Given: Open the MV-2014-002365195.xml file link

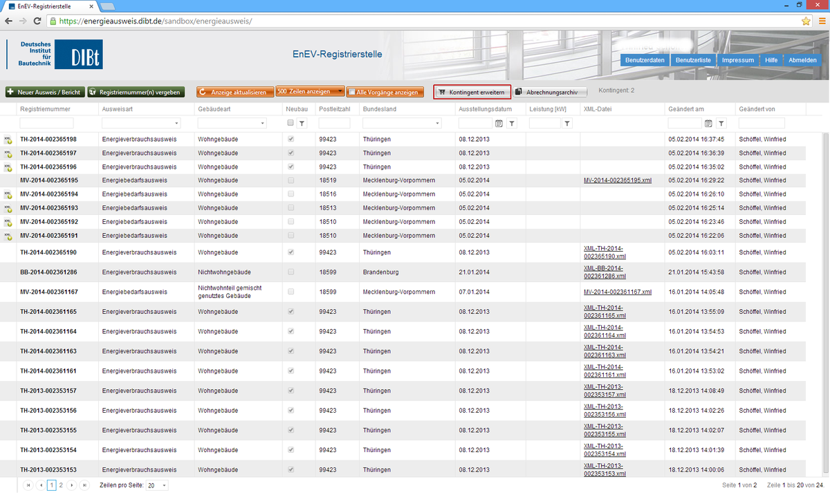Looking at the screenshot, I should 617,180.
